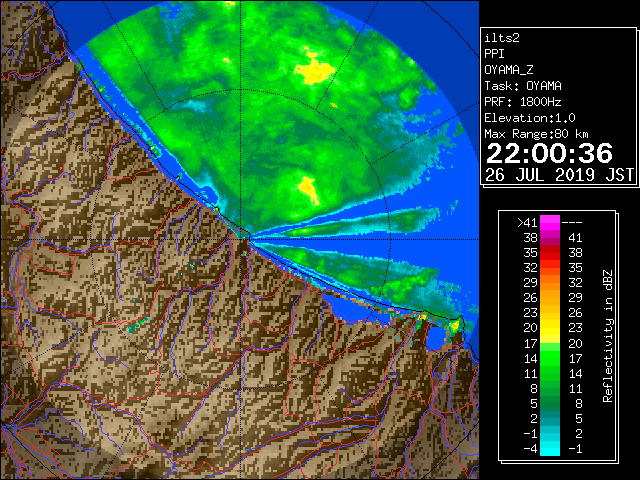Click the Task: OYAMA text
The width and height of the screenshot is (640, 480).
click(523, 86)
